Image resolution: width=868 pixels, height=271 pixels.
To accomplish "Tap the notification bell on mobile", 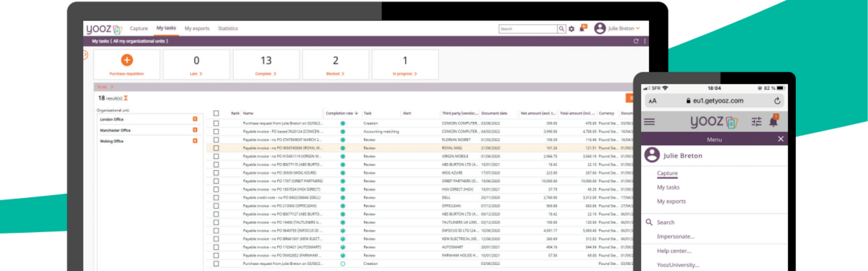I will (773, 121).
